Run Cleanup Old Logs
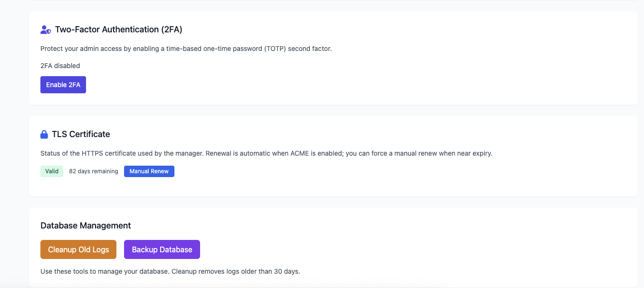Viewport: 644px width, 288px height. [78, 249]
